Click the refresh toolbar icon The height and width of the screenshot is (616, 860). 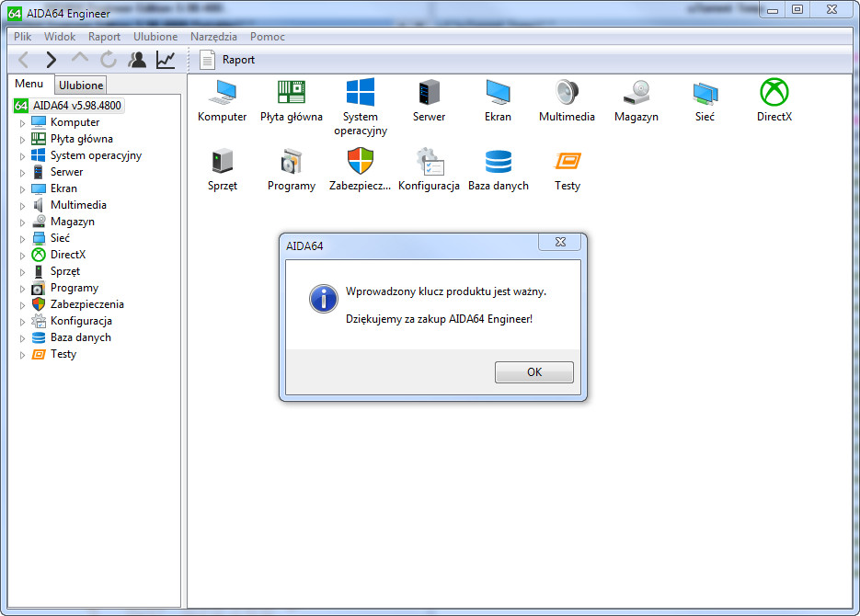pos(108,59)
